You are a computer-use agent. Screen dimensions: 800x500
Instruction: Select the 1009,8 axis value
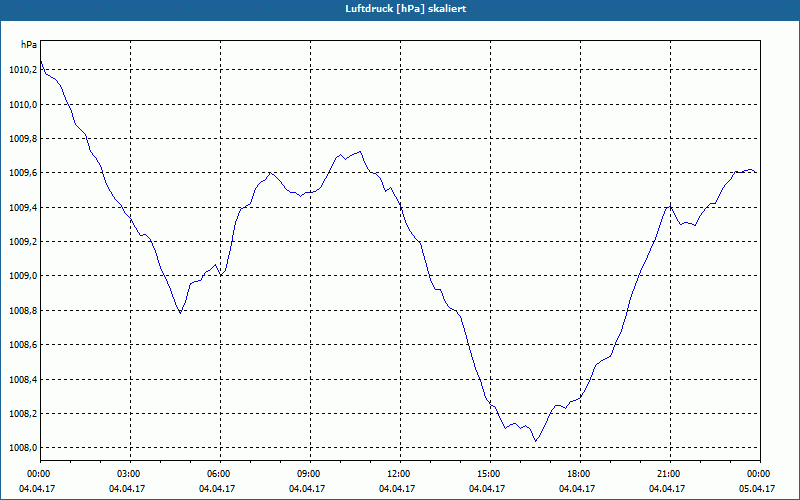23,139
